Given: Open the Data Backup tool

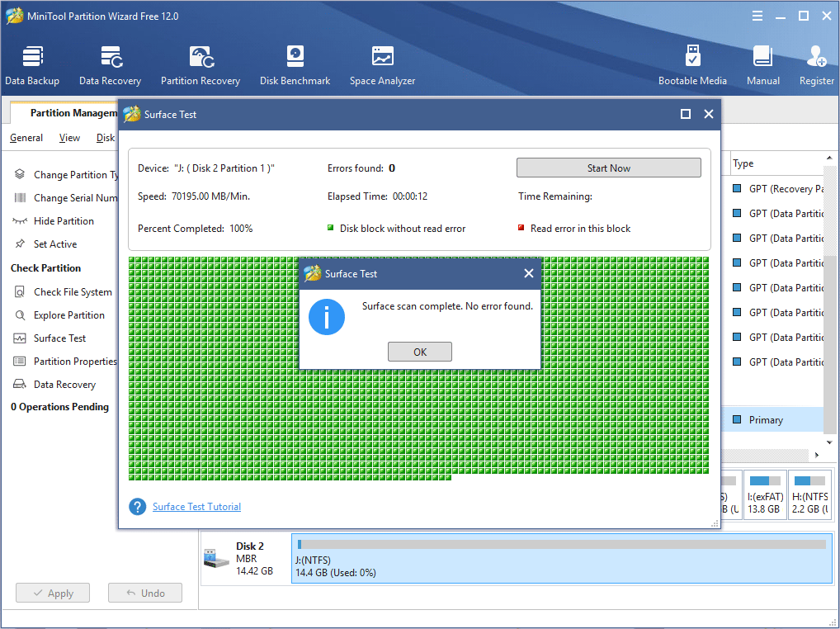Looking at the screenshot, I should tap(32, 65).
